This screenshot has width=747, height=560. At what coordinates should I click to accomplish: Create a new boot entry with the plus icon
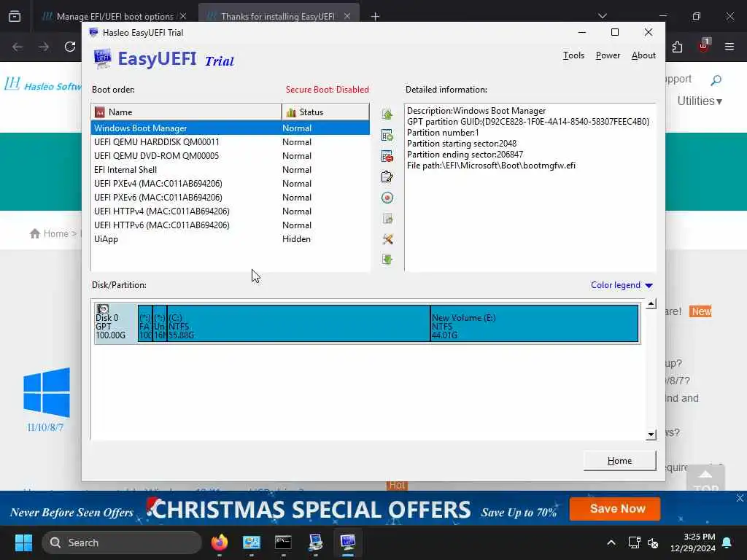pyautogui.click(x=387, y=135)
